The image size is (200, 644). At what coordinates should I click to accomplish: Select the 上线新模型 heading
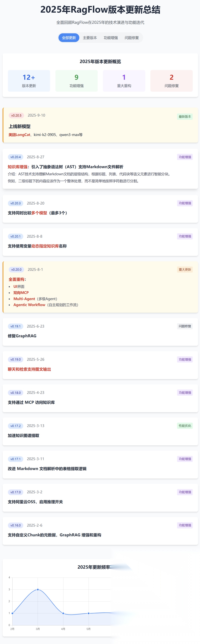point(19,127)
